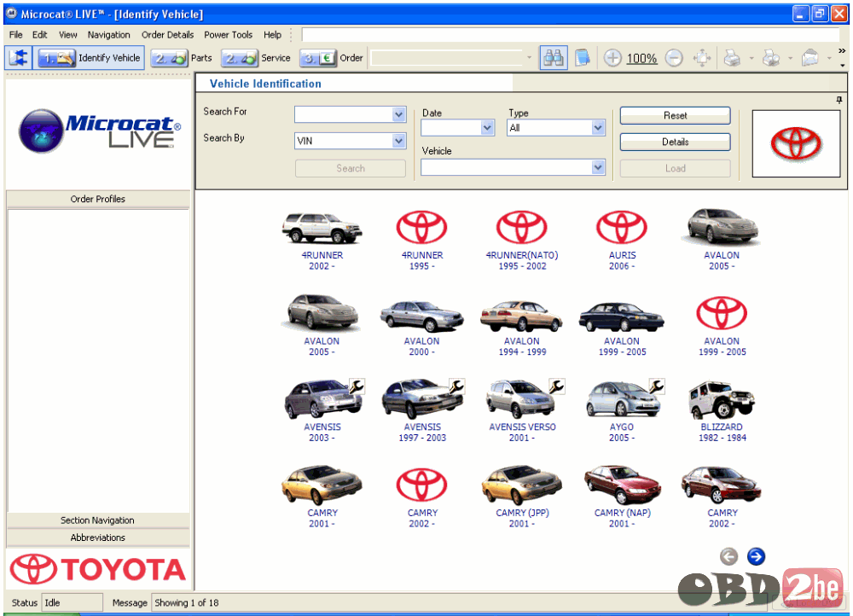Choose the AVALON 2000 vehicle tile

coord(421,327)
